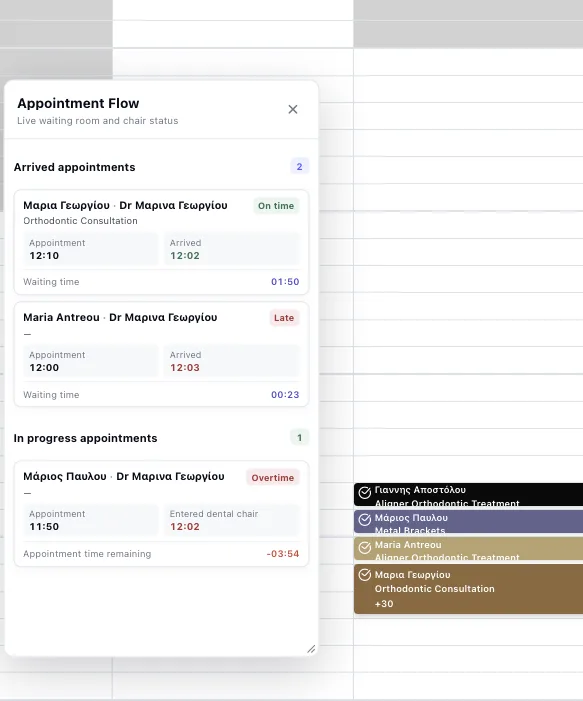Close the Appointment Flow panel
583x701 pixels.
pos(293,109)
